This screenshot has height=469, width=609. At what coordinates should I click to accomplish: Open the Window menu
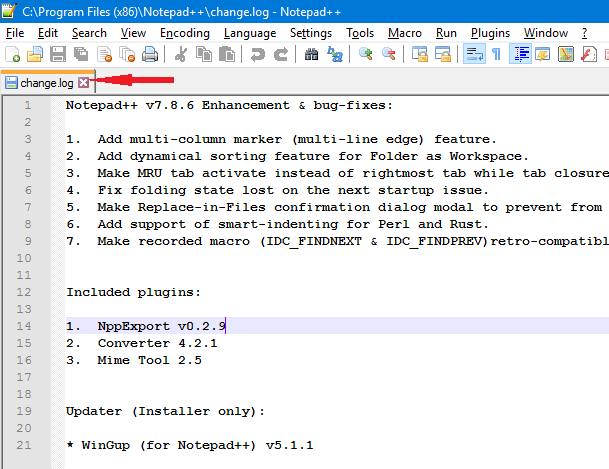546,33
